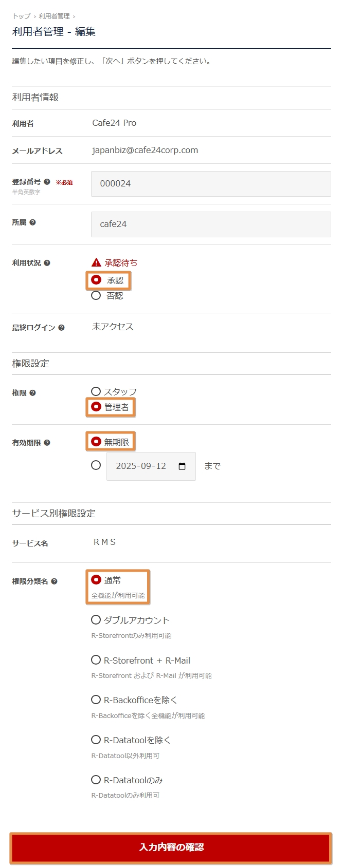Click トップ breadcrumb link
342x868 pixels.
pos(21,16)
